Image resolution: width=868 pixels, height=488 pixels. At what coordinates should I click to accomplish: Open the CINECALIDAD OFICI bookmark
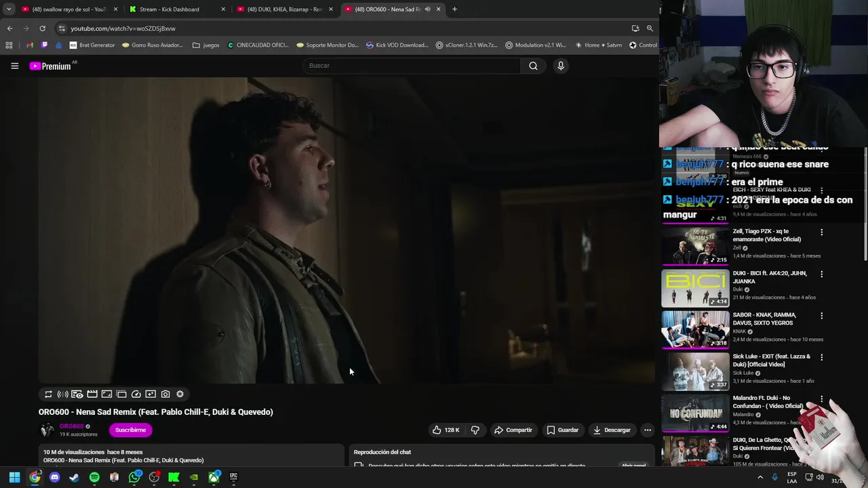258,45
